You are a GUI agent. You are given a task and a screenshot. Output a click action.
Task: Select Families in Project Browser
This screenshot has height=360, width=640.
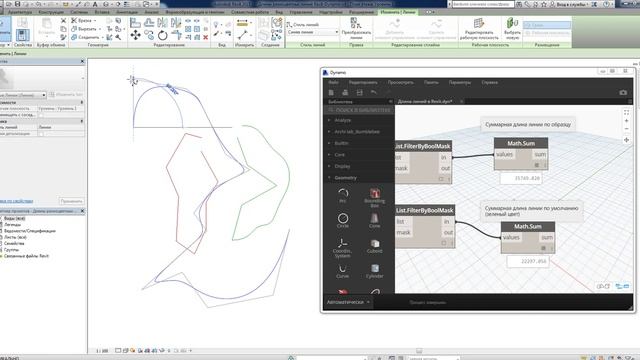14,243
